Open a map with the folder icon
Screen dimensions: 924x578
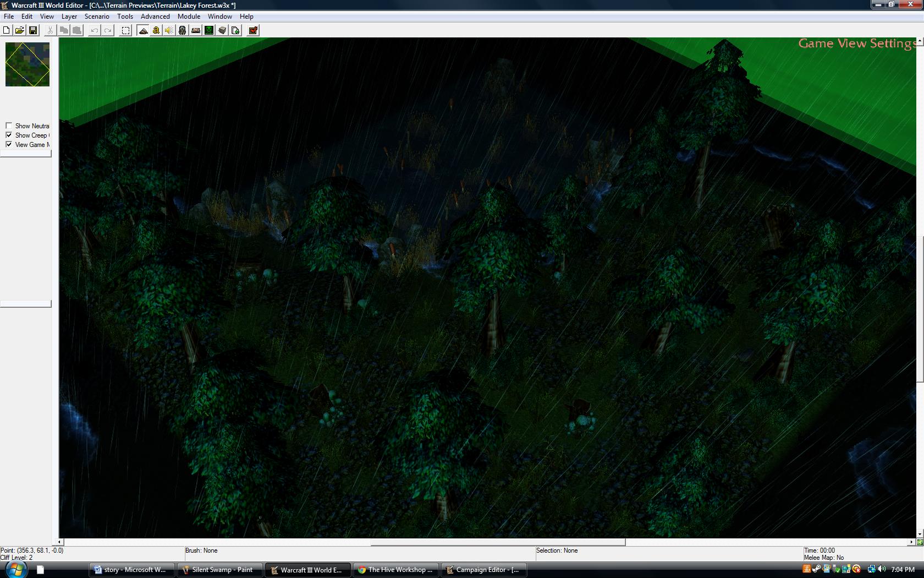pyautogui.click(x=20, y=30)
